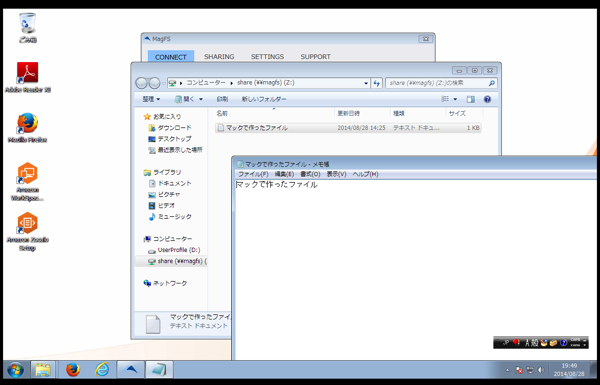This screenshot has width=600, height=385.
Task: Switch to Notepad from the taskbar
Action: [x=159, y=370]
